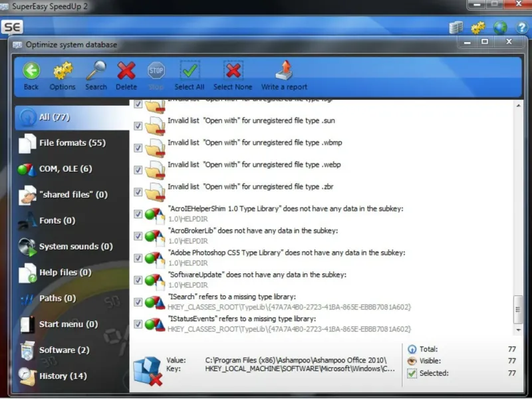Choose Select None toolbar icon
Screen dimensions: 532x399
coord(233,70)
